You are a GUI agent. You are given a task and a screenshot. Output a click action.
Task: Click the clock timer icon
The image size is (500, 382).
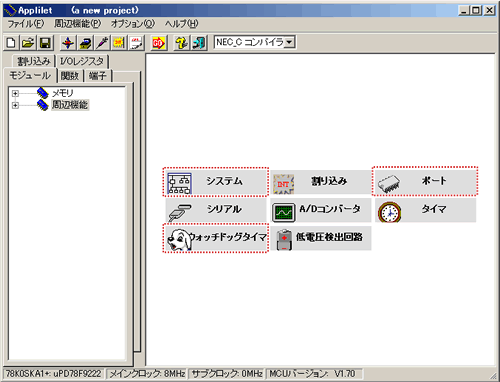(x=389, y=212)
